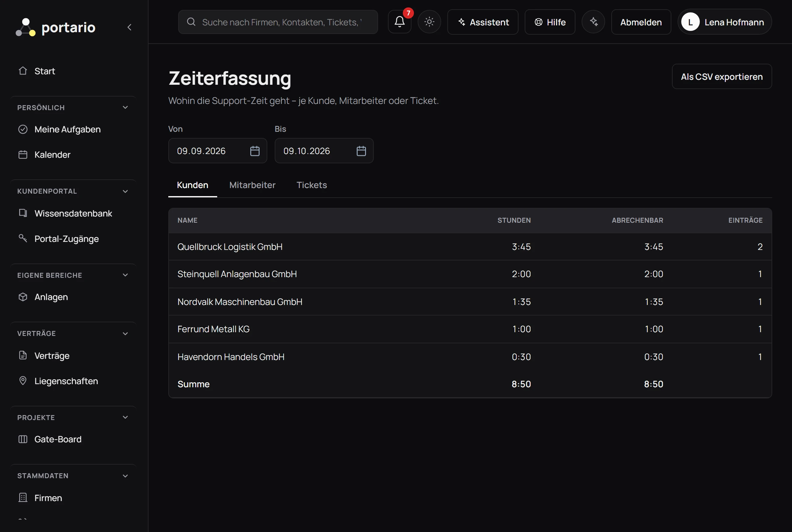The width and height of the screenshot is (792, 532).
Task: Open Portal-Zugänge page
Action: [73, 238]
